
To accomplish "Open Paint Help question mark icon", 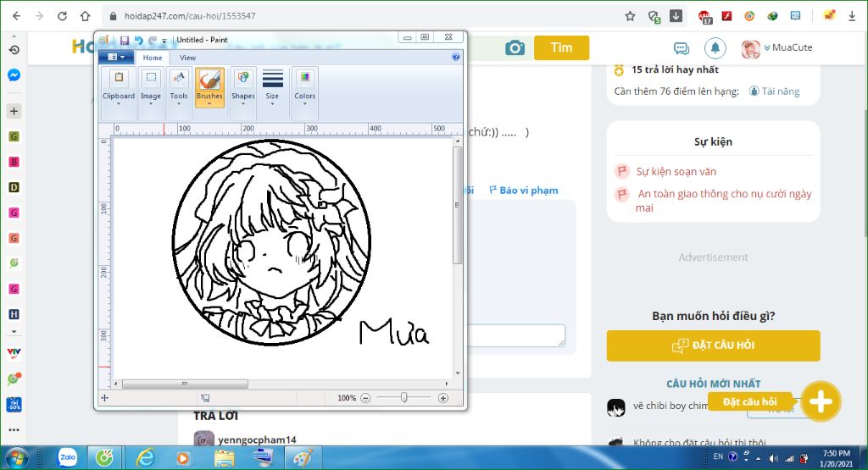I will pos(455,57).
